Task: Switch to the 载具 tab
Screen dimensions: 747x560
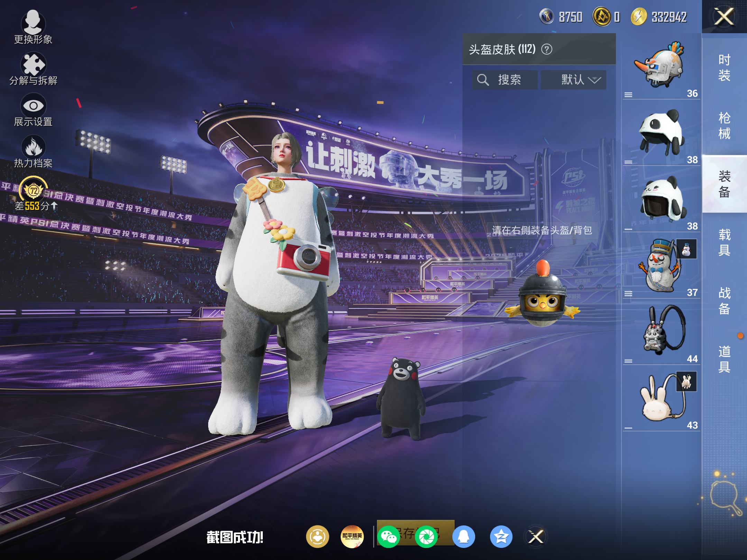Action: [725, 242]
